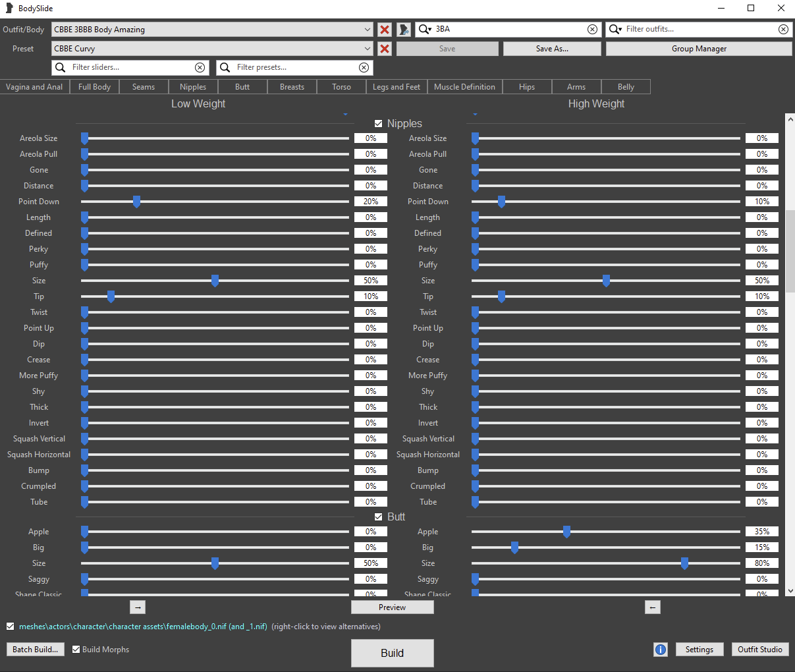Launch Outfit Studio
Image resolution: width=795 pixels, height=672 pixels.
click(x=759, y=650)
